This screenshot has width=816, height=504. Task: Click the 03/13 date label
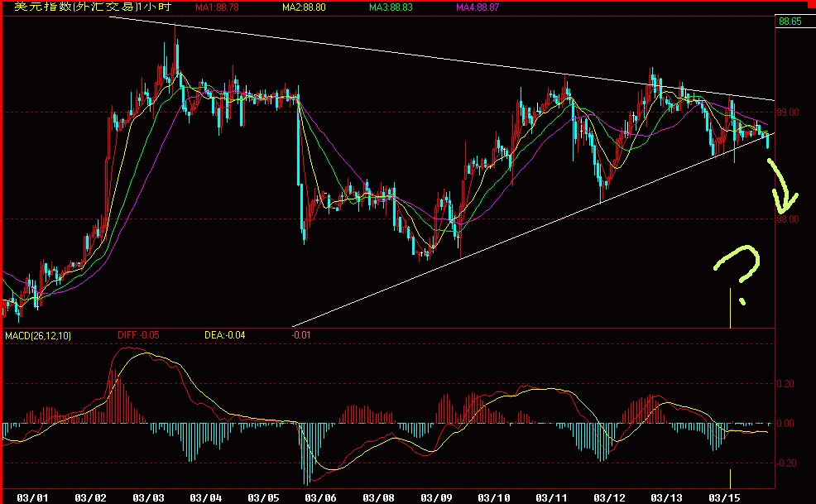[x=667, y=497]
